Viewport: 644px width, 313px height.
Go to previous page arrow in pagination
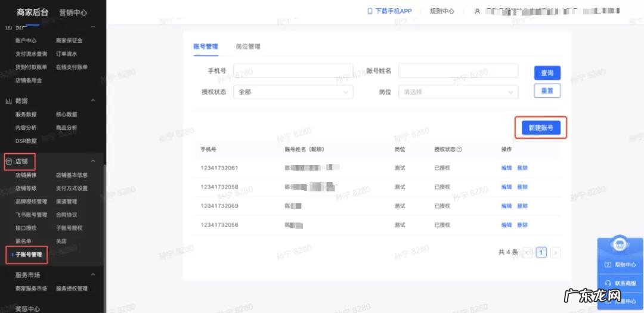pyautogui.click(x=527, y=253)
